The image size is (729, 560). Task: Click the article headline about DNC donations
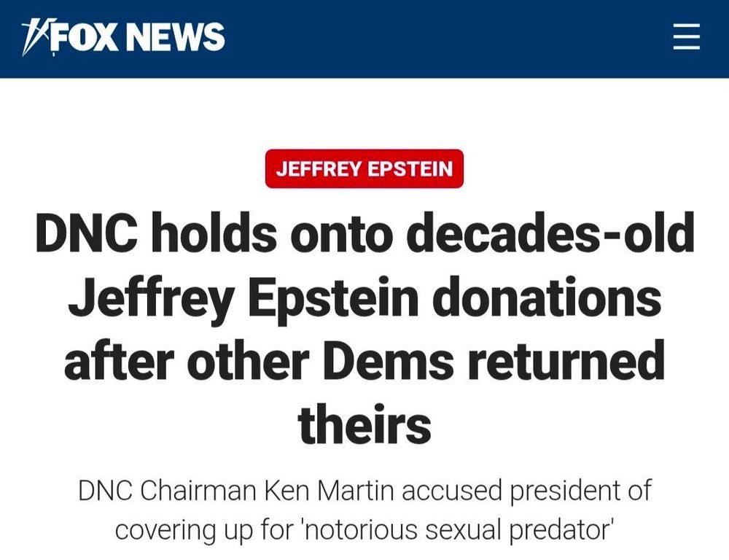click(364, 328)
